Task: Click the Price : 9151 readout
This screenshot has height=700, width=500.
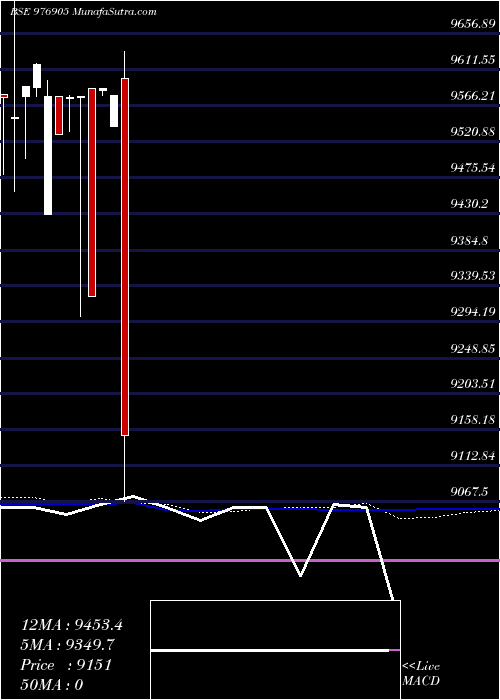Action: [x=66, y=665]
